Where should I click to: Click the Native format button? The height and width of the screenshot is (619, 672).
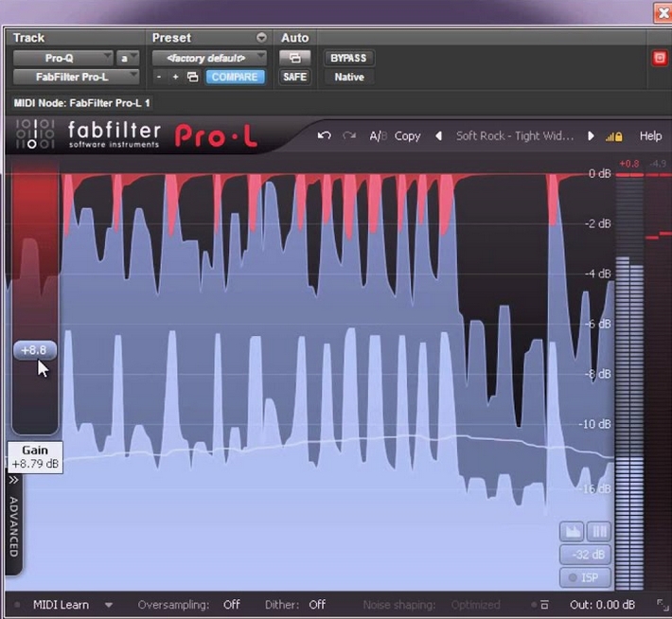349,78
